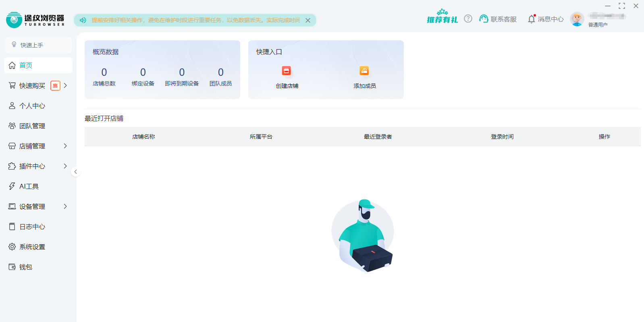The height and width of the screenshot is (322, 644).
Task: Collapse the left sidebar panel
Action: (x=75, y=172)
